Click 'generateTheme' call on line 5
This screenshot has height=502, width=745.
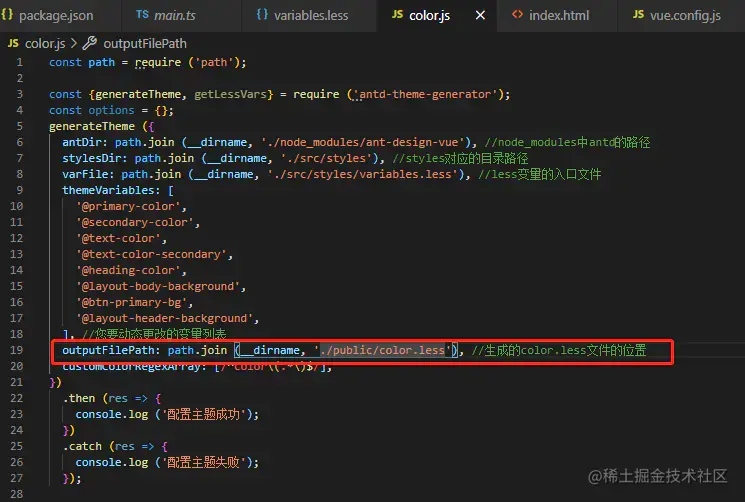pyautogui.click(x=92, y=126)
